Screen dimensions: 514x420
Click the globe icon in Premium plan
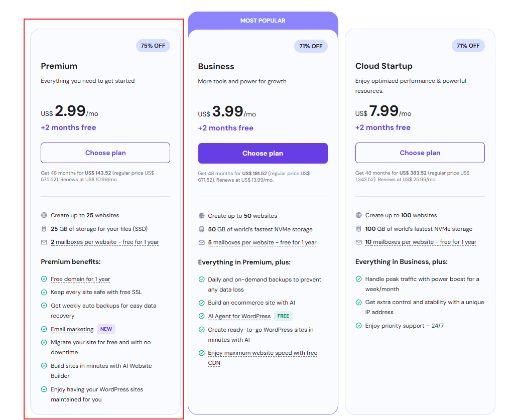coord(44,215)
